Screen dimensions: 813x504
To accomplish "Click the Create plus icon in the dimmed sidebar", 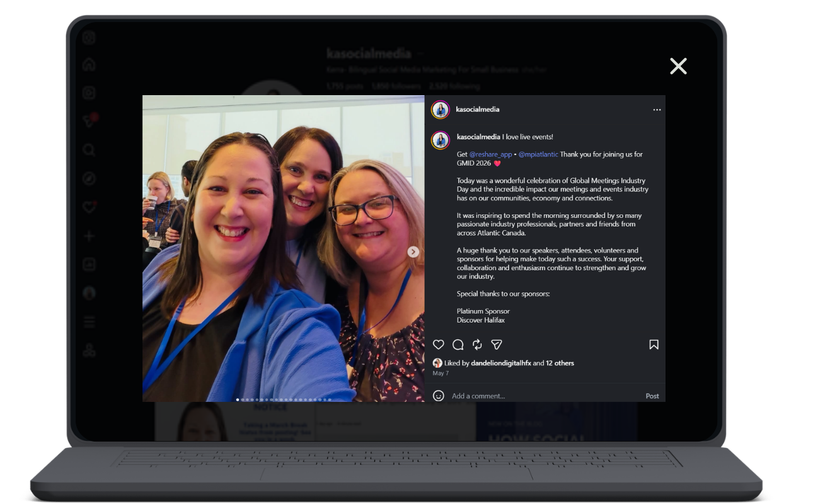I will point(89,236).
